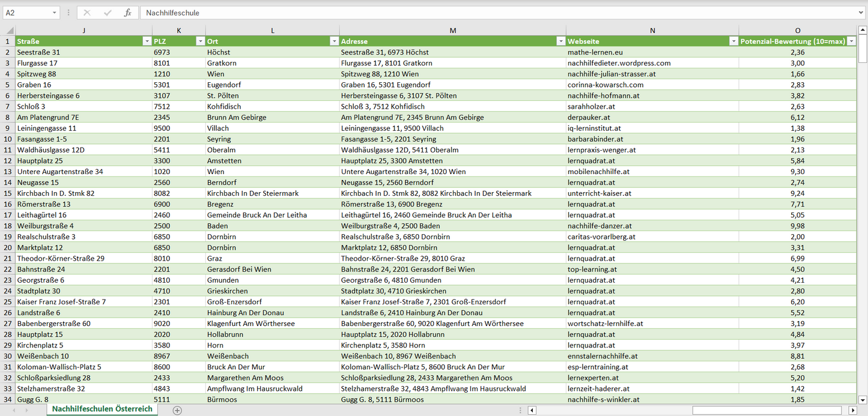Click the vertical scrollbar up arrow
868x416 pixels.
click(863, 31)
